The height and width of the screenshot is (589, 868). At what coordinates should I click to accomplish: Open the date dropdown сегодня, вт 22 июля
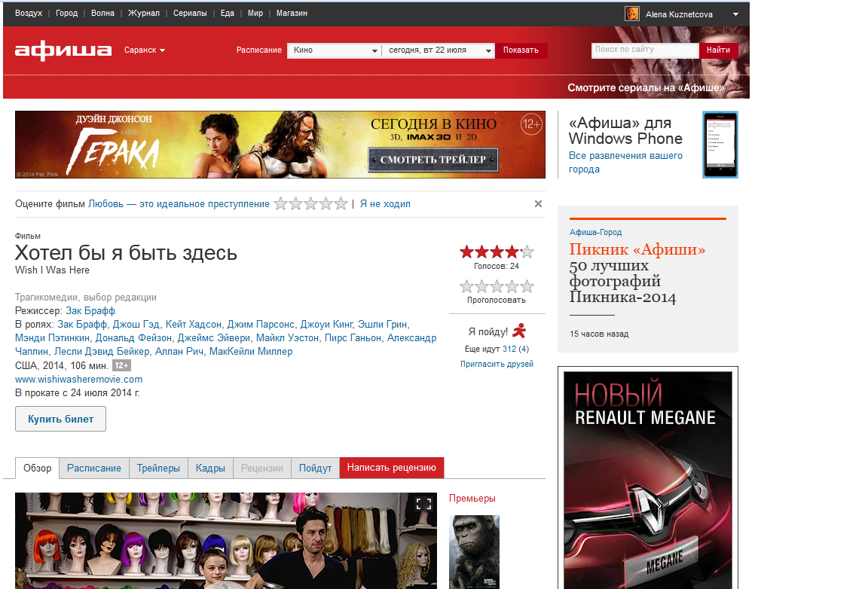[x=438, y=50]
